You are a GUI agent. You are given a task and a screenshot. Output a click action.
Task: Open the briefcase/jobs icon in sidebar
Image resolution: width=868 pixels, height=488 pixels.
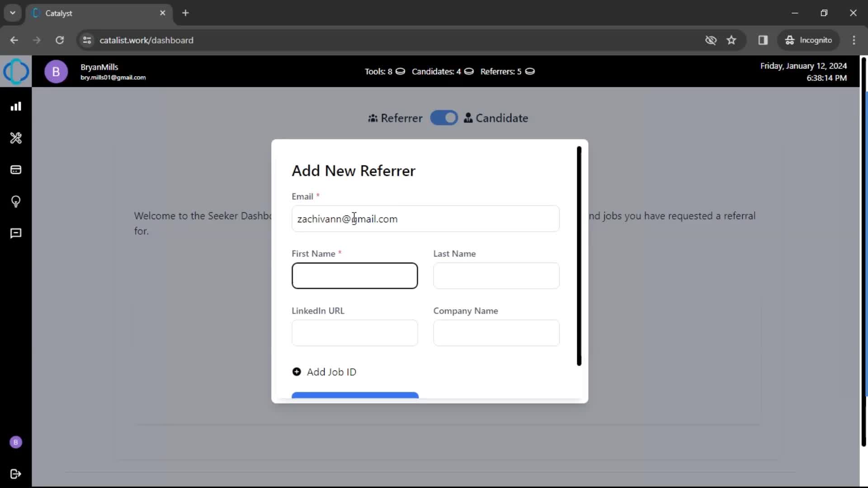(x=16, y=170)
